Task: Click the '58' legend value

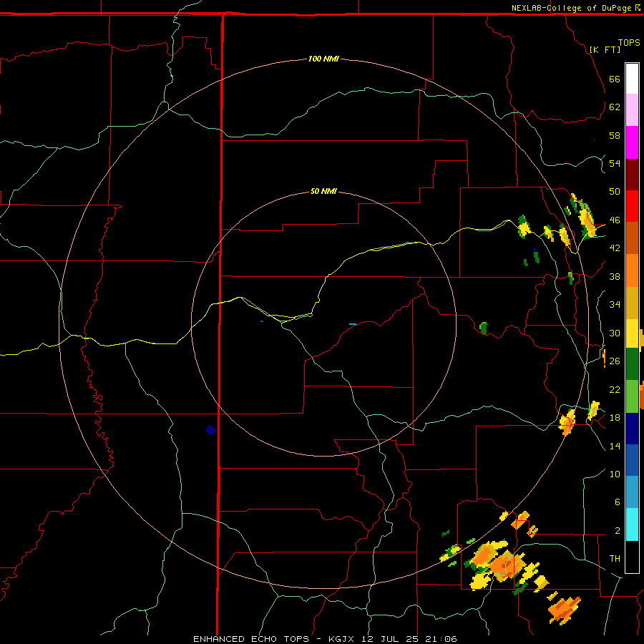Action: coord(615,135)
